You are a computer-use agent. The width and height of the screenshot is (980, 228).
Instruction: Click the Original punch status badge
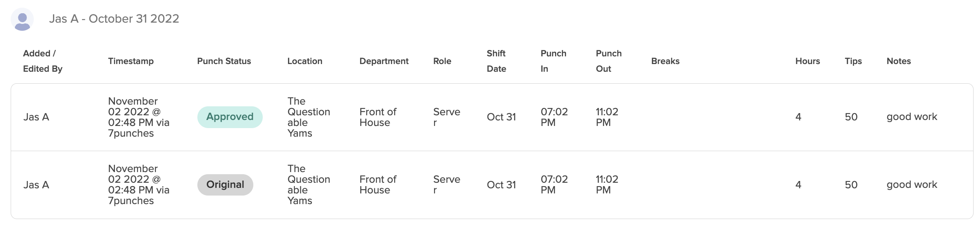point(225,185)
